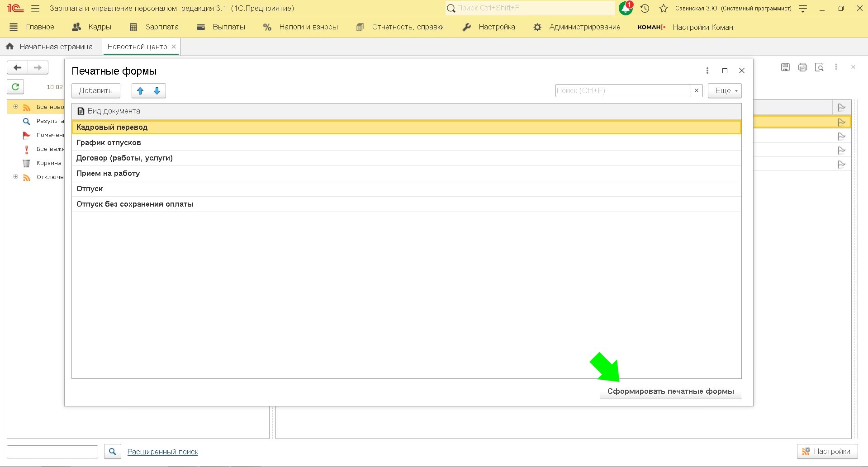Open the hamburger functions menu
Image resolution: width=868 pixels, height=467 pixels.
tap(35, 8)
